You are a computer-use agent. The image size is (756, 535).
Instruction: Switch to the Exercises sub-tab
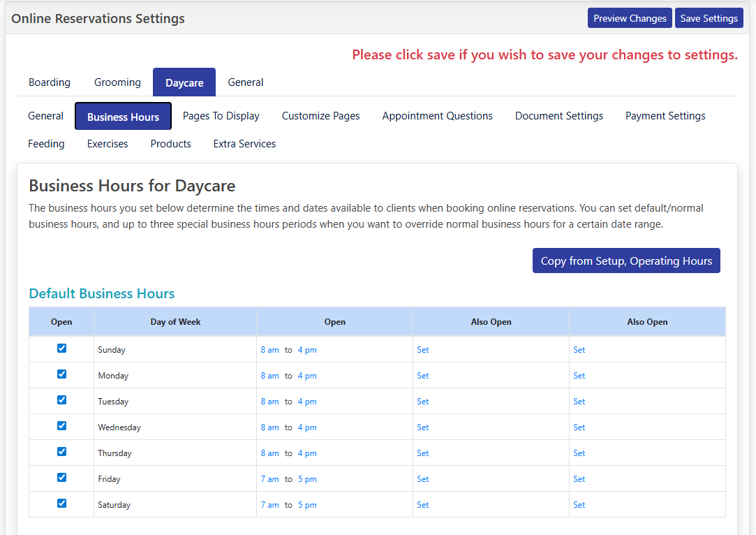[108, 145]
